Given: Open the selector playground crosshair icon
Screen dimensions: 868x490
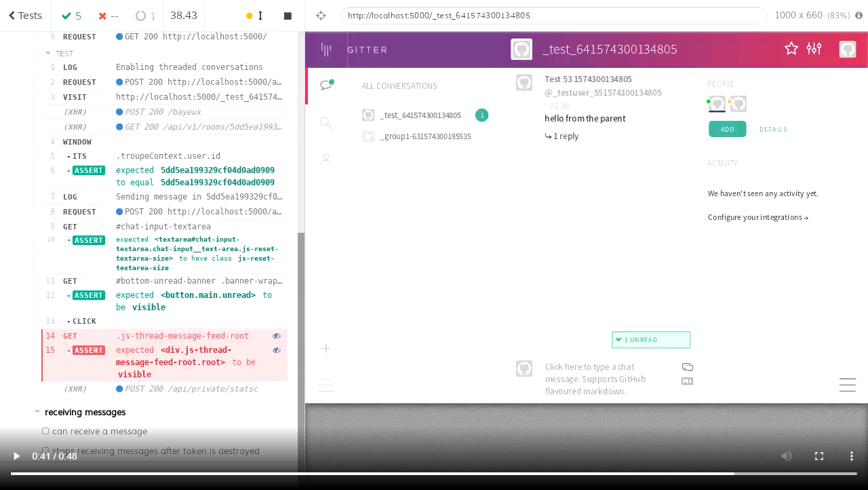Looking at the screenshot, I should pos(321,16).
